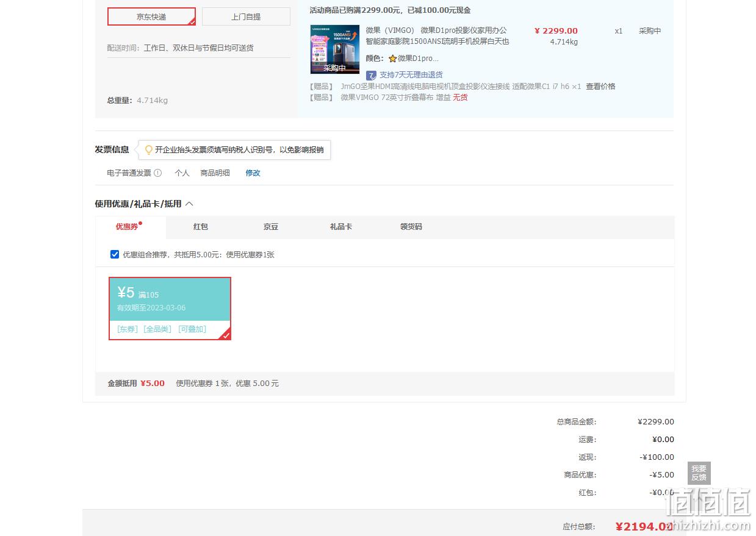Click 返现 -¥100.00 value
The image size is (756, 536).
657,457
